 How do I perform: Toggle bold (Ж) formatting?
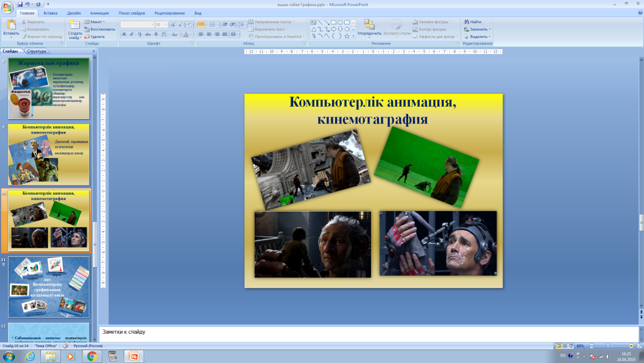tap(124, 35)
